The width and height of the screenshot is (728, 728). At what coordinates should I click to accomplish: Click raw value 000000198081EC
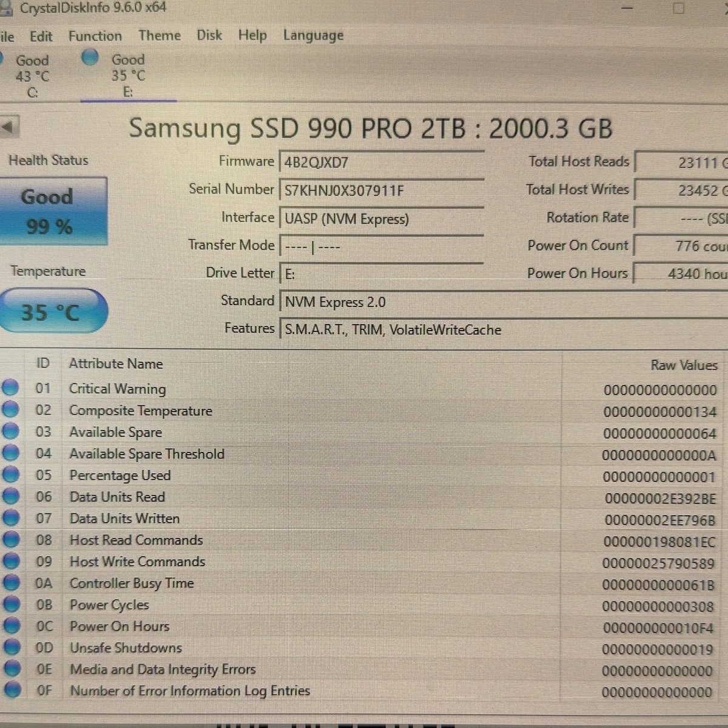point(659,542)
